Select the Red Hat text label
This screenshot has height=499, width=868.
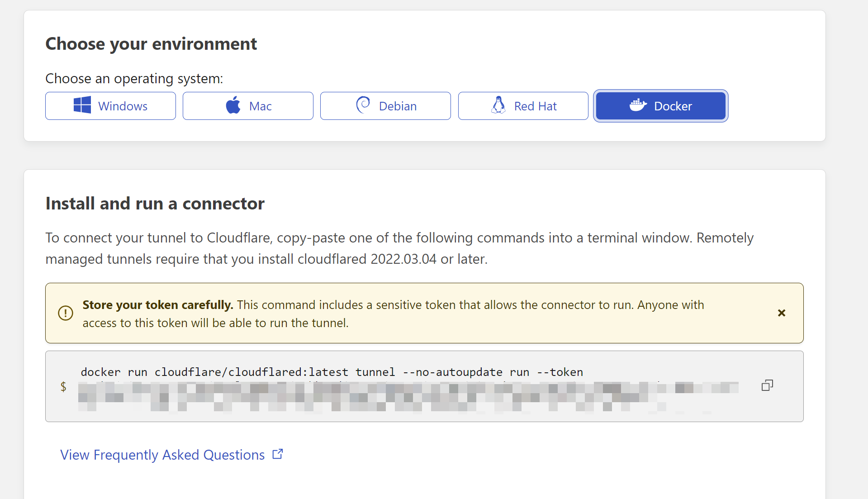pos(535,106)
